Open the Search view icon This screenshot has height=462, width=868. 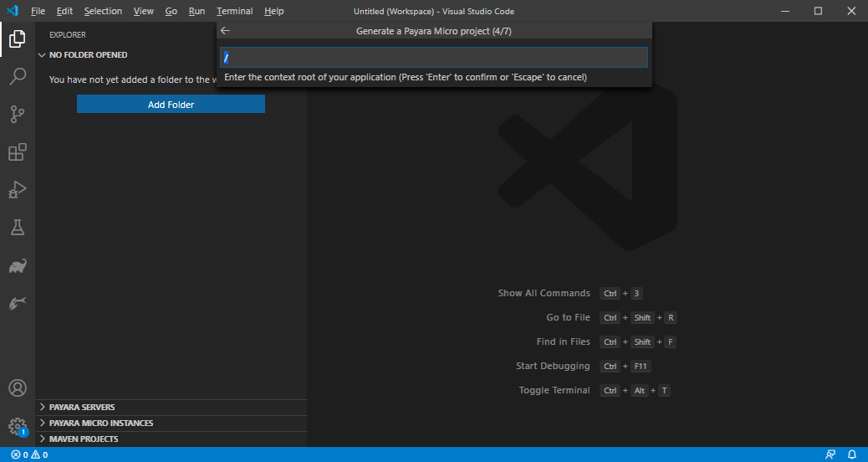(x=17, y=77)
